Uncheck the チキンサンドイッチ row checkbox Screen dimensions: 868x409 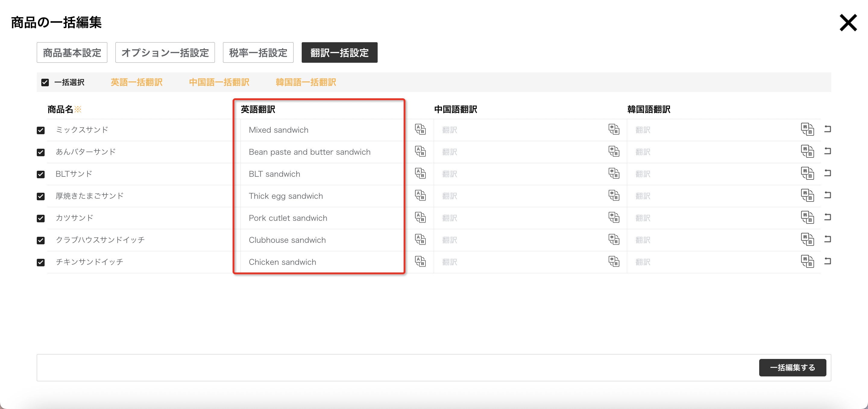tap(41, 262)
